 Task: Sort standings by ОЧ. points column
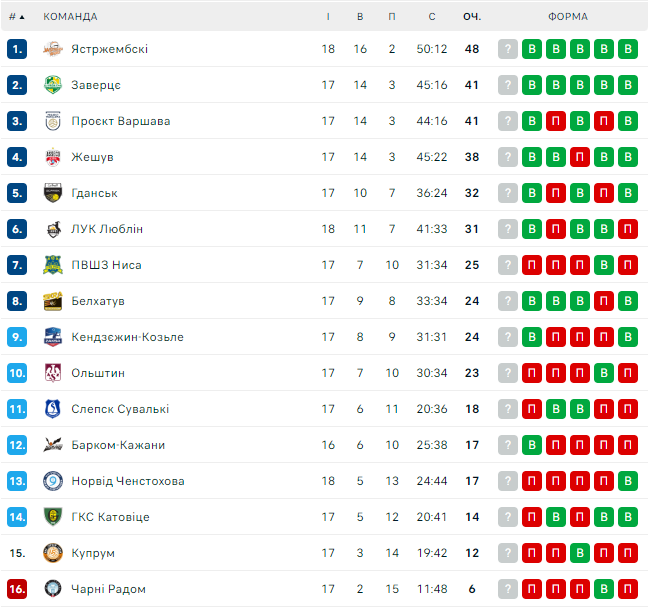coord(472,17)
